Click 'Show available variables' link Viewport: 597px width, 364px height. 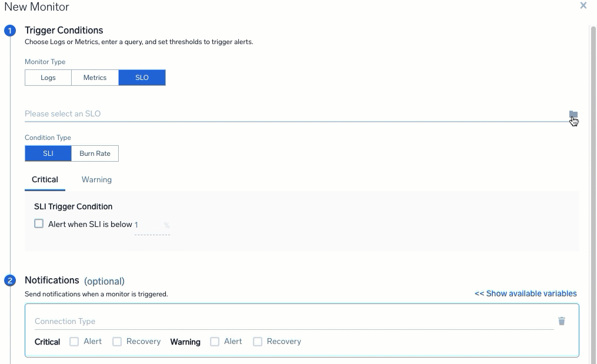(525, 293)
